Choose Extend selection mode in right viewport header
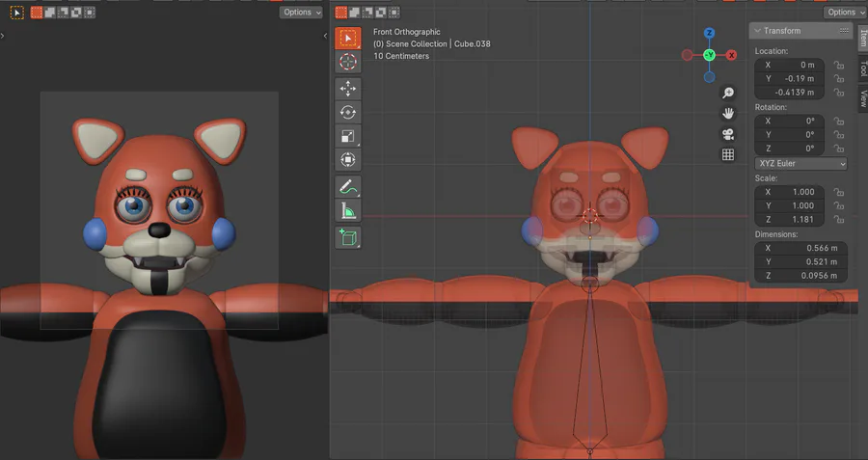 (354, 13)
